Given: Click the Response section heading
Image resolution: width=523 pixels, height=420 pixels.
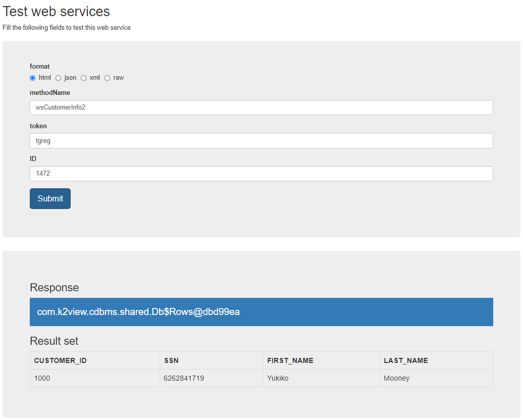Looking at the screenshot, I should (55, 288).
